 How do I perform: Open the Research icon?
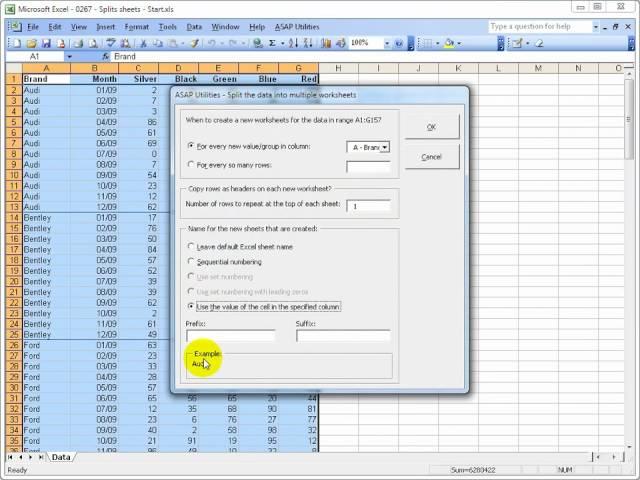pos(125,43)
